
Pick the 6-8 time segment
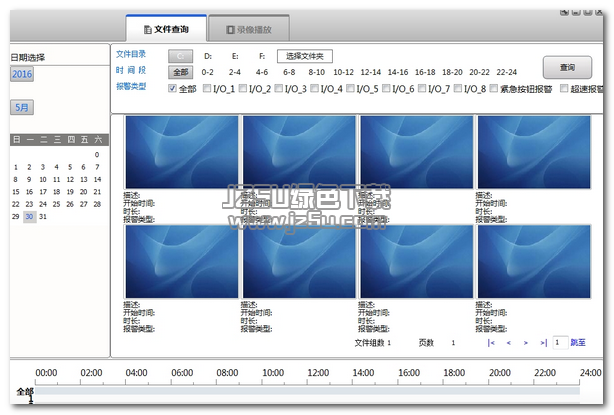coord(289,72)
